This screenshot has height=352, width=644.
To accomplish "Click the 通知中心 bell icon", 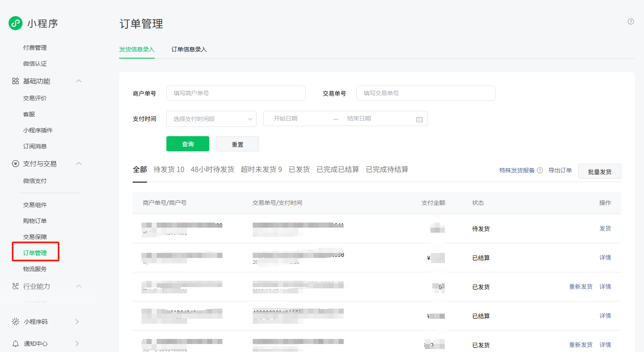I will (16, 344).
